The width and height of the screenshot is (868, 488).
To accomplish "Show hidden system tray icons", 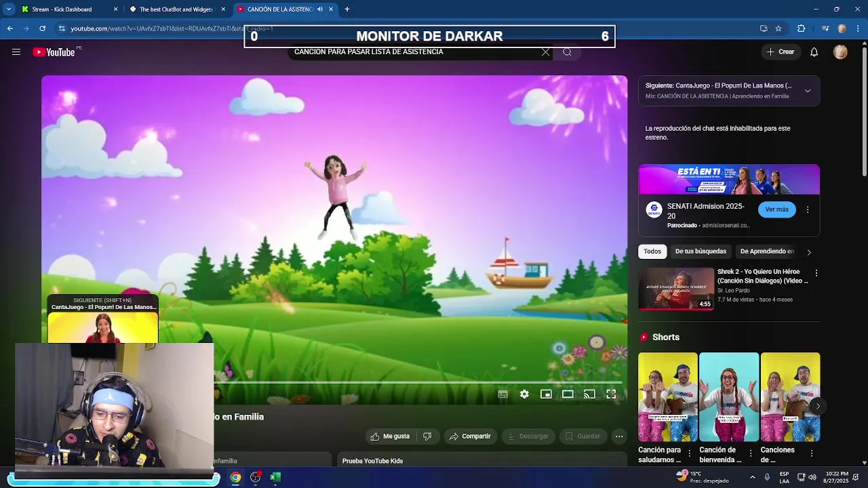I will tap(752, 477).
